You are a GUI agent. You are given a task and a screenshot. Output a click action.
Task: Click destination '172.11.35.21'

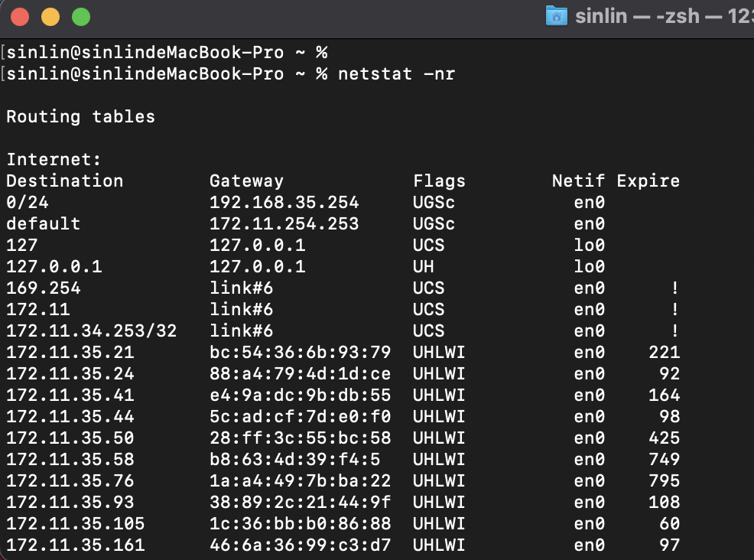[70, 352]
